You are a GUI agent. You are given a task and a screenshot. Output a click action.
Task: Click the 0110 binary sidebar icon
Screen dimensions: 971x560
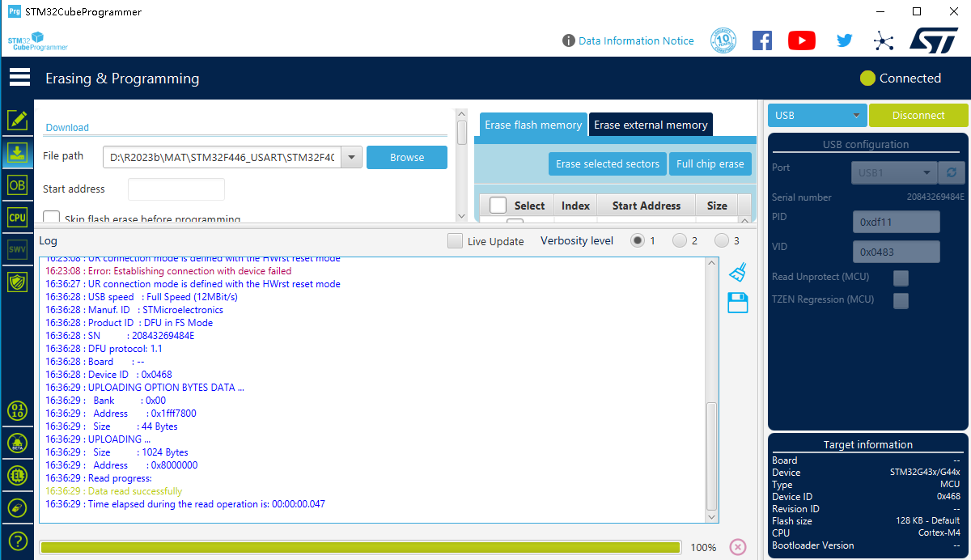click(17, 410)
